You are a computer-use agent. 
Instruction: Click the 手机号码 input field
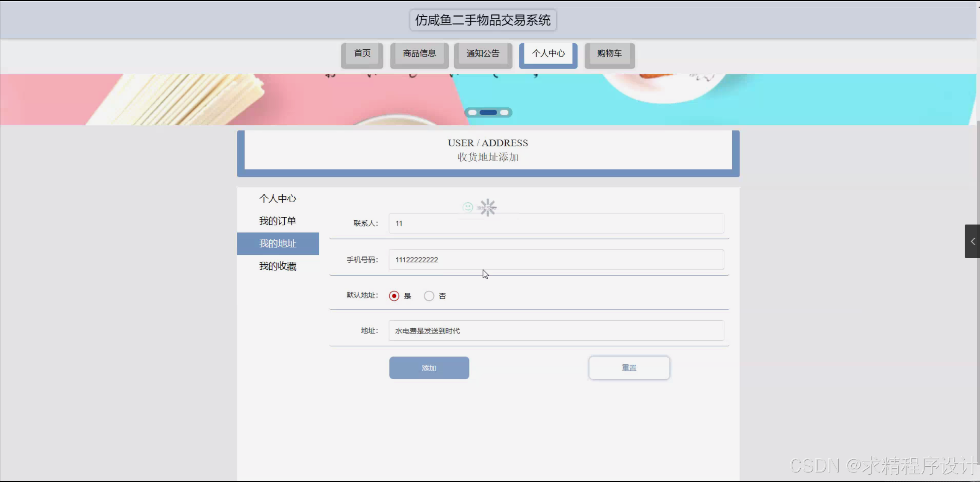click(x=556, y=260)
